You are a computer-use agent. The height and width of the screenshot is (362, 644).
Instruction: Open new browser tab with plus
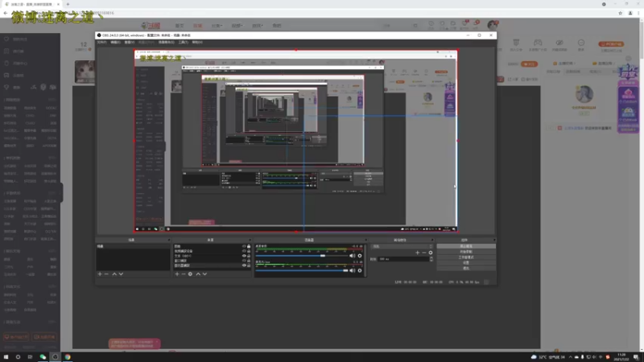tap(68, 4)
